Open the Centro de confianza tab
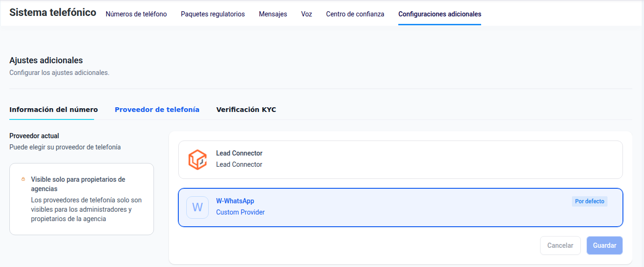Image resolution: width=644 pixels, height=267 pixels. [x=355, y=14]
